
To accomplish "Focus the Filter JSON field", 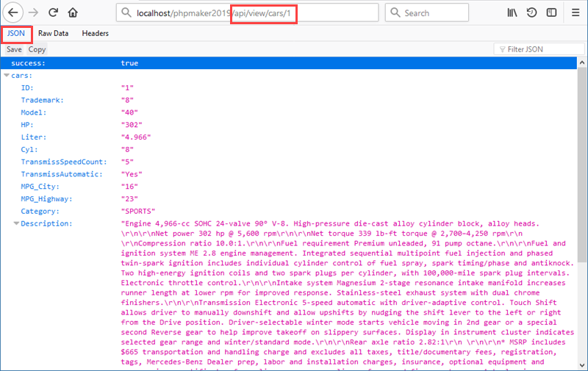I will [x=539, y=49].
